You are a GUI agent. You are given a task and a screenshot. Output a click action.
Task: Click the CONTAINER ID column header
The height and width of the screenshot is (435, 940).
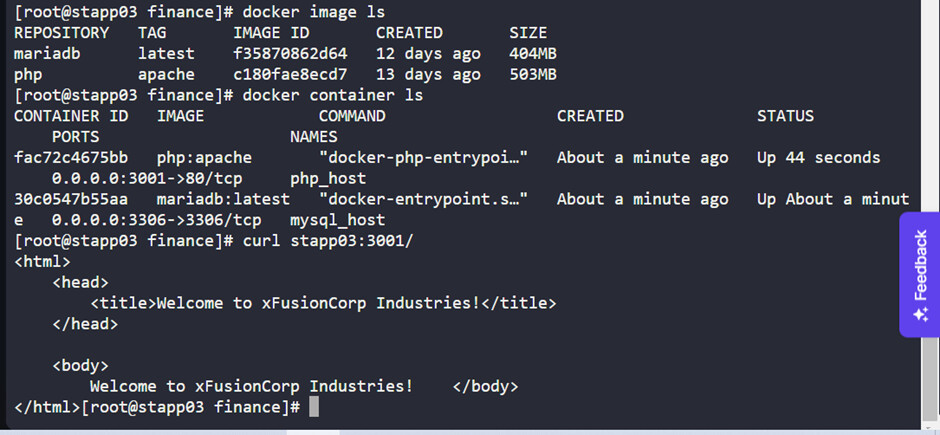(71, 116)
